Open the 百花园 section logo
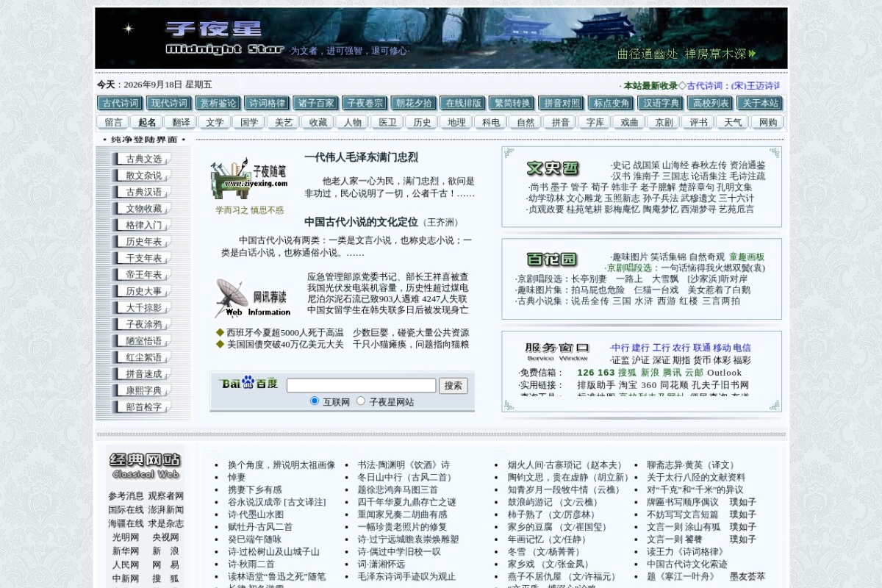 553,259
